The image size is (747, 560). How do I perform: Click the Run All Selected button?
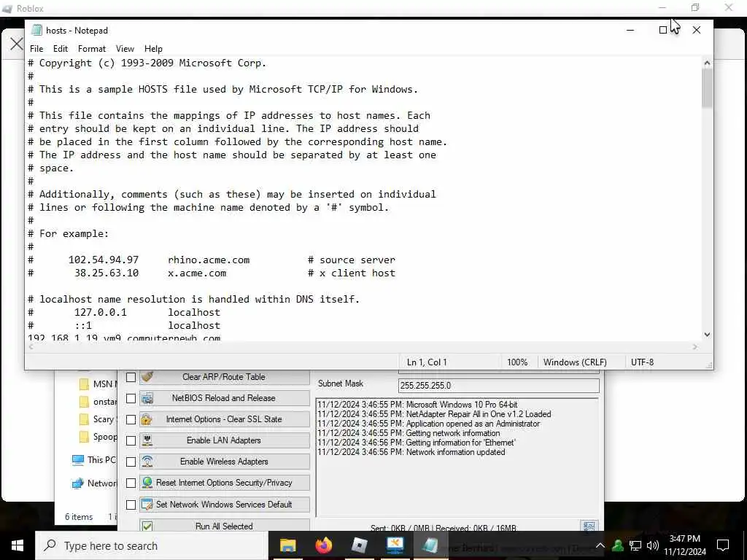225,526
